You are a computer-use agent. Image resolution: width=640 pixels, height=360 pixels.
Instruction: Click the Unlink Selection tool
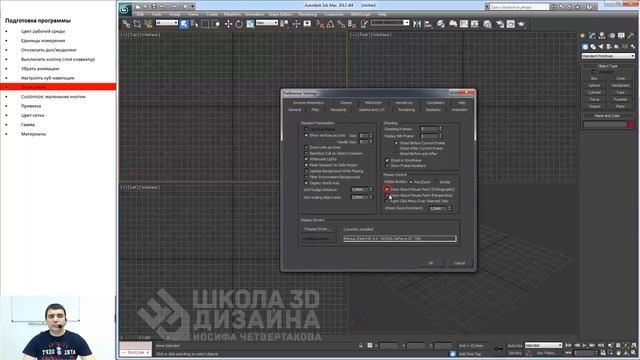click(x=137, y=24)
